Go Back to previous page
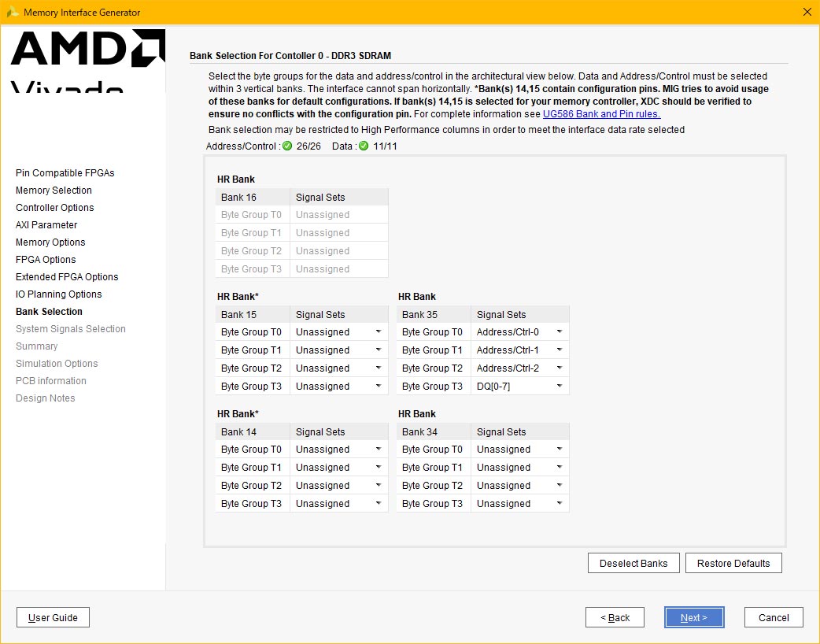Screen dimensions: 820x644 click(x=614, y=617)
